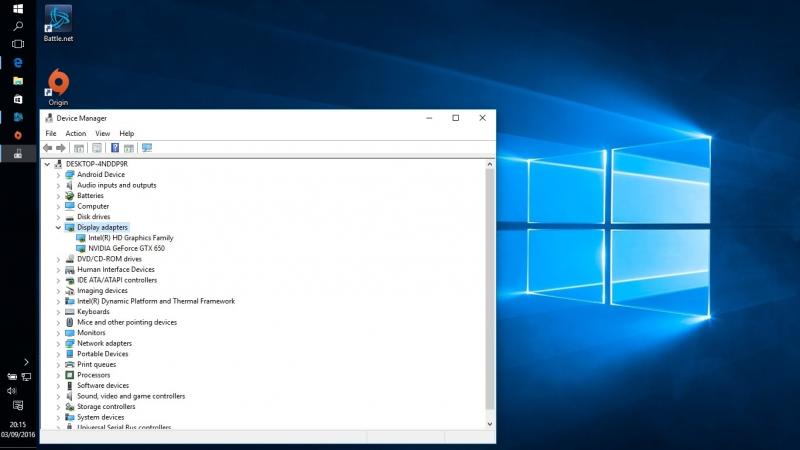The image size is (800, 450).
Task: Open the Action menu
Action: point(76,133)
